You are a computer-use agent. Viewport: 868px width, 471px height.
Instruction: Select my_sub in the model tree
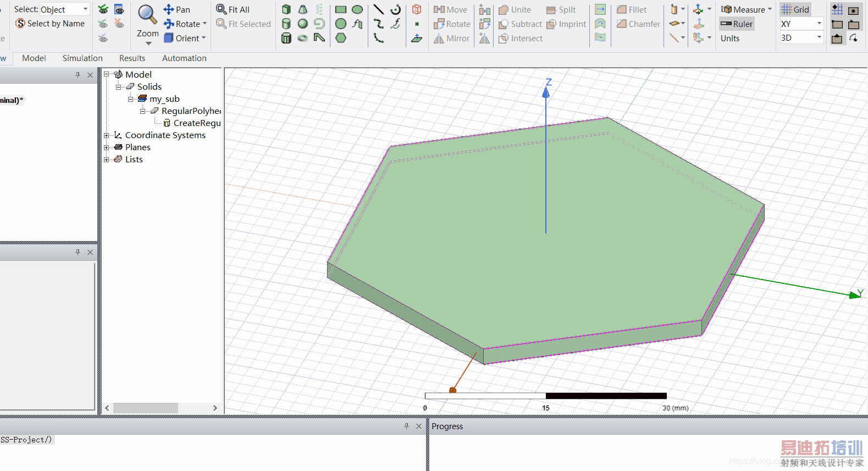164,99
